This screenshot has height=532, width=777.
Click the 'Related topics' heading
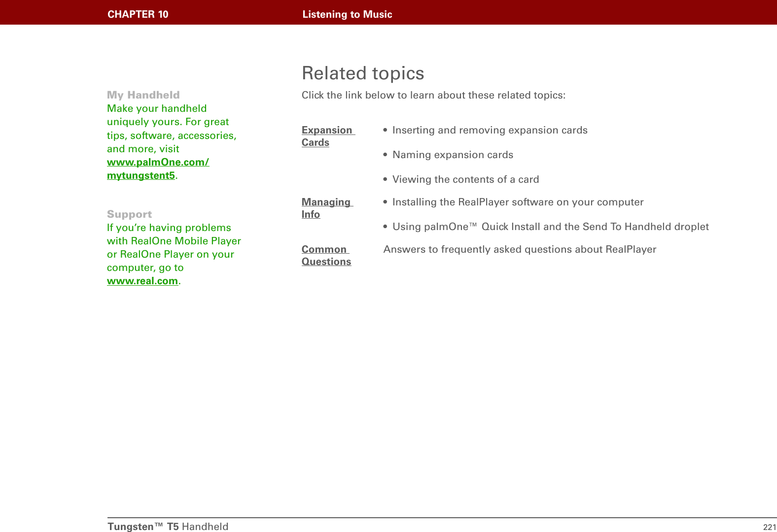point(363,73)
